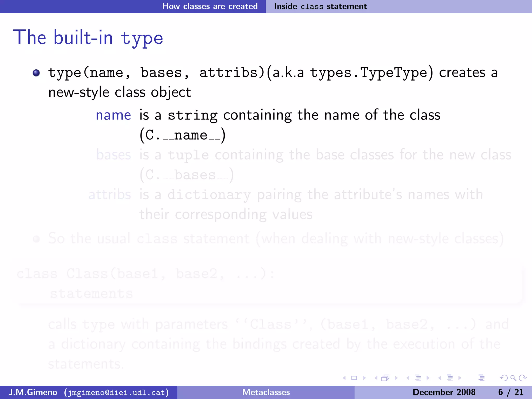Screen dimensions: 532x399
Task: Click the subsection lines navigation icon
Action: pos(418,378)
